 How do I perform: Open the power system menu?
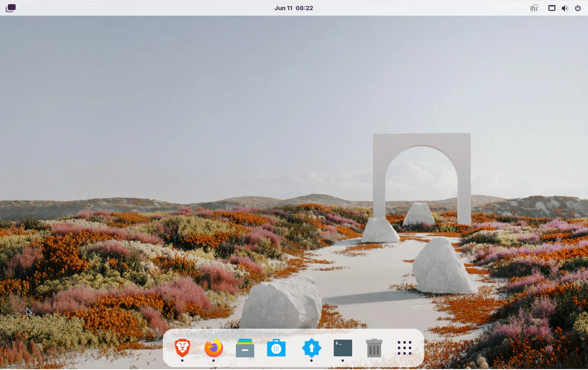coord(578,8)
